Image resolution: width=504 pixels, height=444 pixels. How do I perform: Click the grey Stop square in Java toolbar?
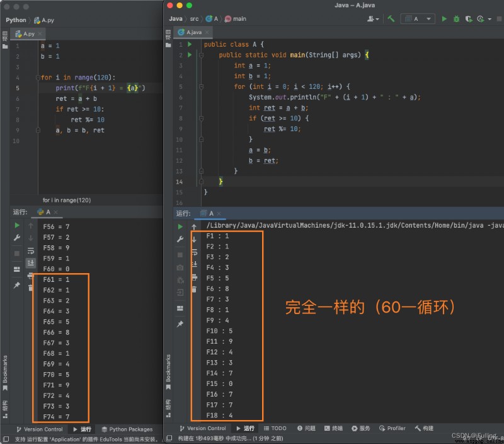(499, 19)
